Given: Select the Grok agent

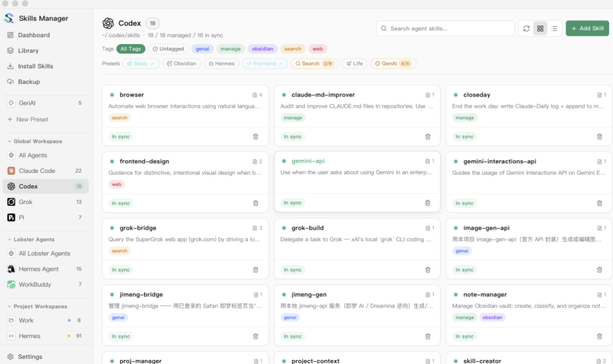Looking at the screenshot, I should [45, 202].
